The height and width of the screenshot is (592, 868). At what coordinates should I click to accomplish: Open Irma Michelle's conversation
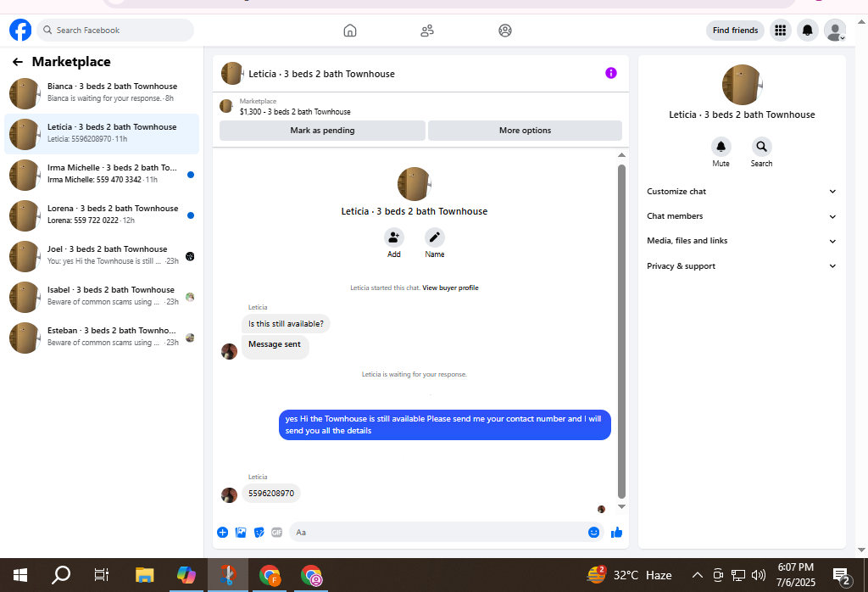tap(102, 175)
